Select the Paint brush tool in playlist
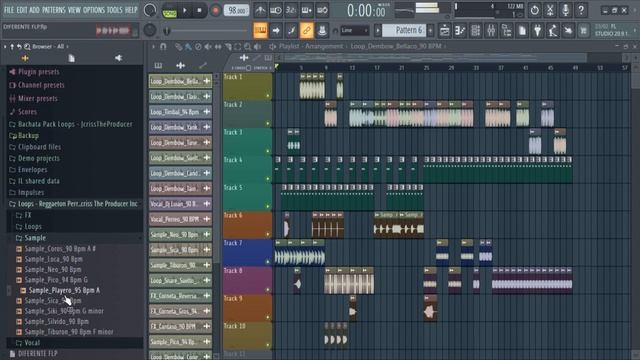Image resolution: width=640 pixels, height=360 pixels. pyautogui.click(x=188, y=47)
